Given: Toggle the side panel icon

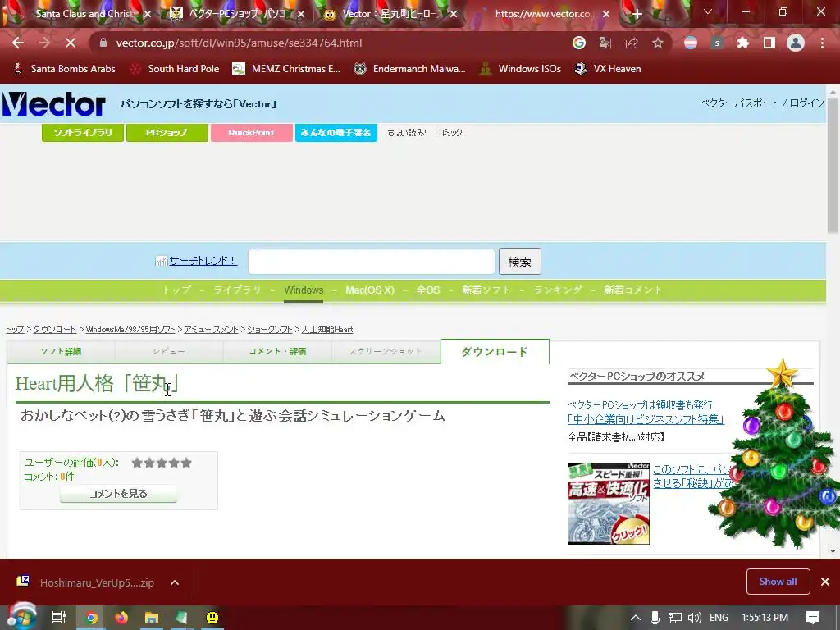Looking at the screenshot, I should point(769,43).
